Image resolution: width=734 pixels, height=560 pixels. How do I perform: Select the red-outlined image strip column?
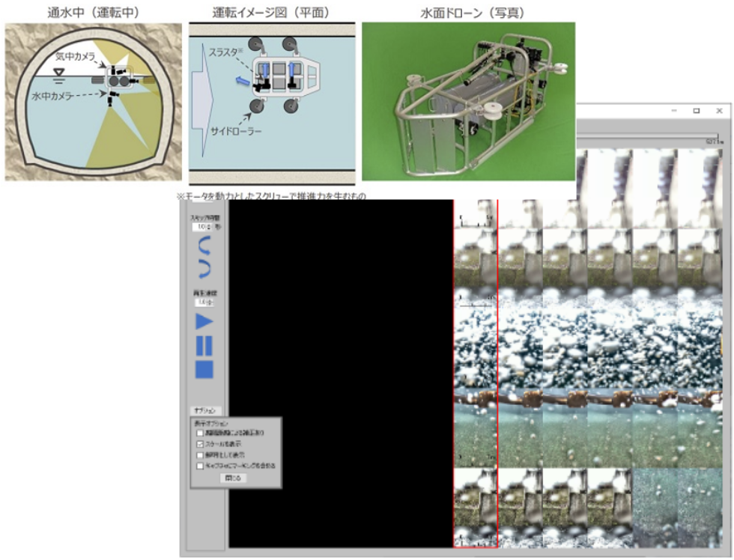pos(476,374)
